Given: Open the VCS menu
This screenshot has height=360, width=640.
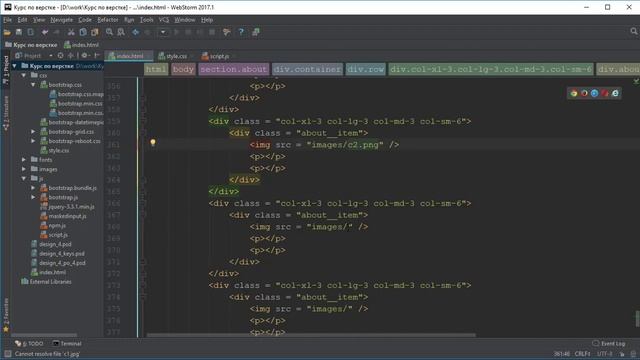Looking at the screenshot, I should (164, 20).
